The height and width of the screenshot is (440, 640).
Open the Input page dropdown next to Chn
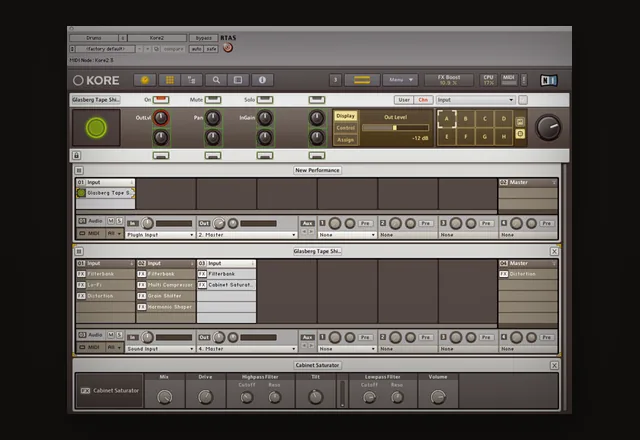click(x=475, y=100)
